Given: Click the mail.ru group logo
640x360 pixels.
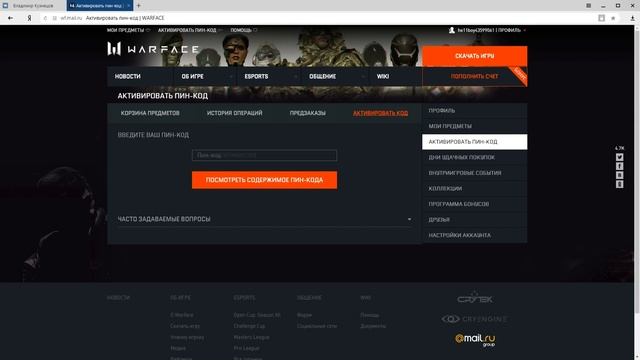Looking at the screenshot, I should coord(475,340).
